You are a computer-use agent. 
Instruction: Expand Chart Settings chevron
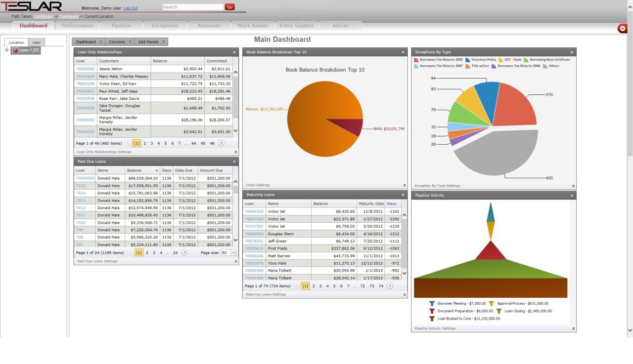point(405,185)
